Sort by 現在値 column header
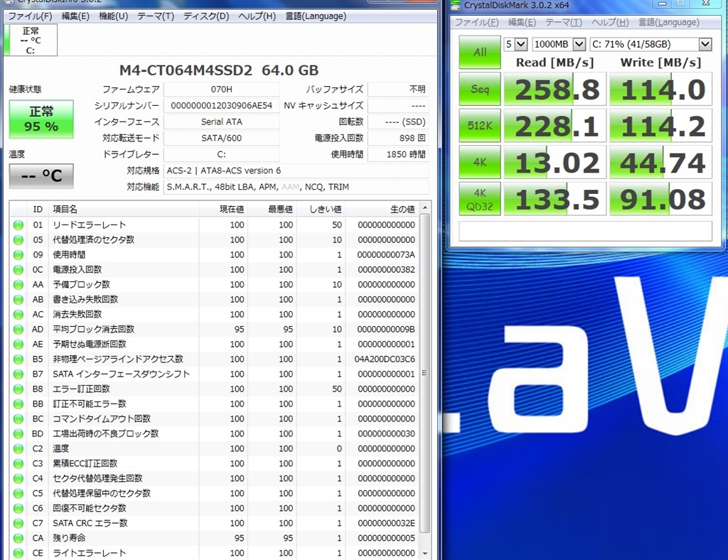The height and width of the screenshot is (560, 728). click(x=223, y=209)
